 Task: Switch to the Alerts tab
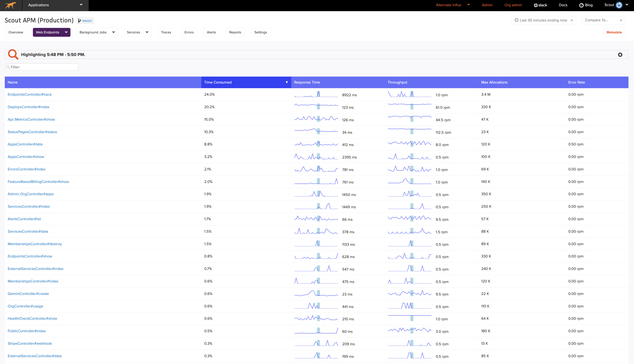coord(211,32)
